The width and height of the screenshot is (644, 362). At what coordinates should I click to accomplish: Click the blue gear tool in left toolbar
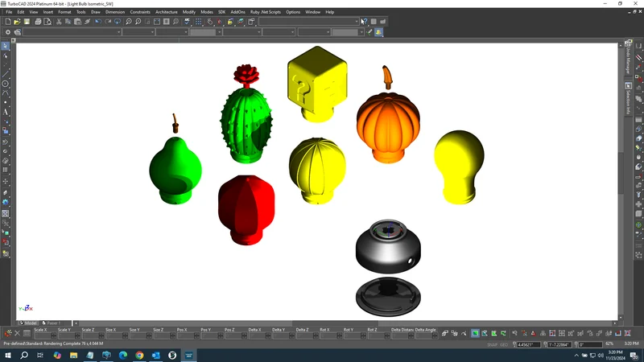(6, 202)
